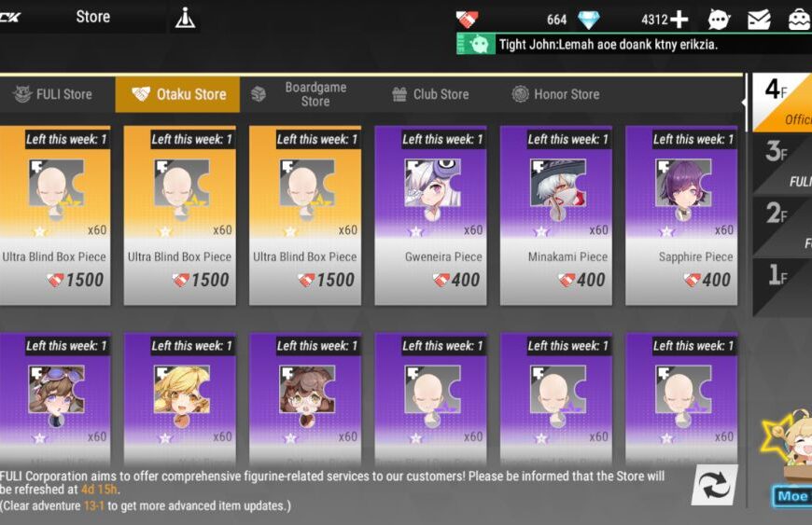Image resolution: width=812 pixels, height=525 pixels.
Task: Go to floor 3F in side navigation
Action: click(782, 163)
